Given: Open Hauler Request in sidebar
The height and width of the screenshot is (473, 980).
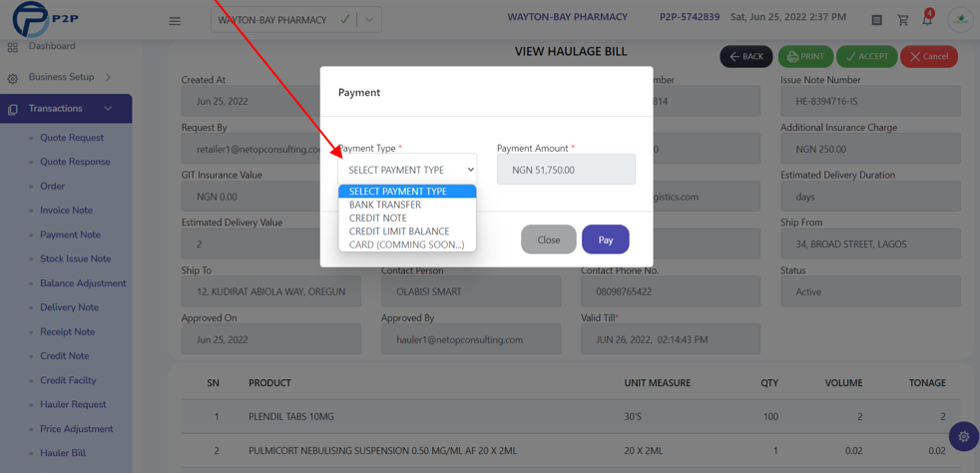Looking at the screenshot, I should [73, 404].
